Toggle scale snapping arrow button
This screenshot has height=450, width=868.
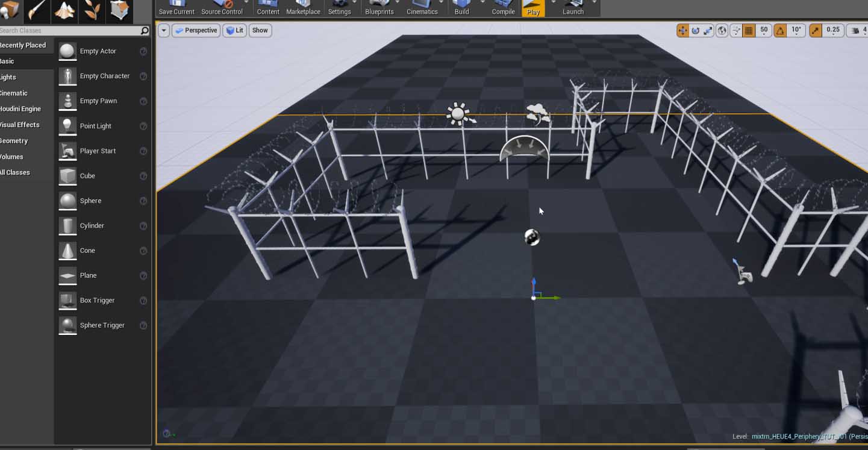(x=816, y=30)
